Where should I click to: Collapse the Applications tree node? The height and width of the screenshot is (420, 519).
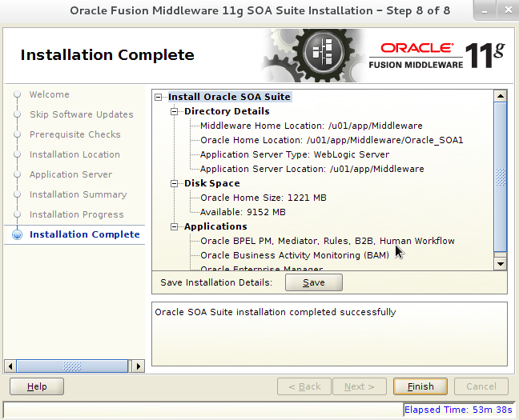point(174,226)
